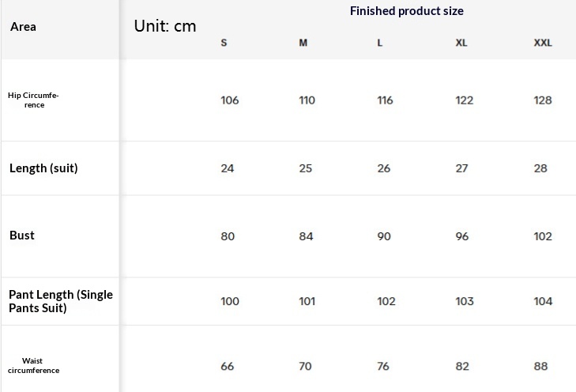This screenshot has width=576, height=392.
Task: Click the Waist circumference row label
Action: coord(33,366)
